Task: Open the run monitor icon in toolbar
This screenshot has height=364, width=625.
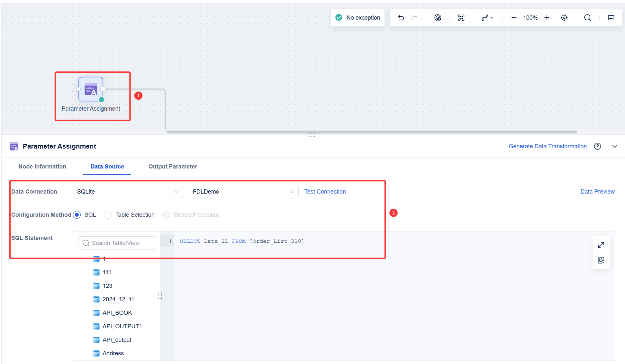Action: pyautogui.click(x=438, y=18)
